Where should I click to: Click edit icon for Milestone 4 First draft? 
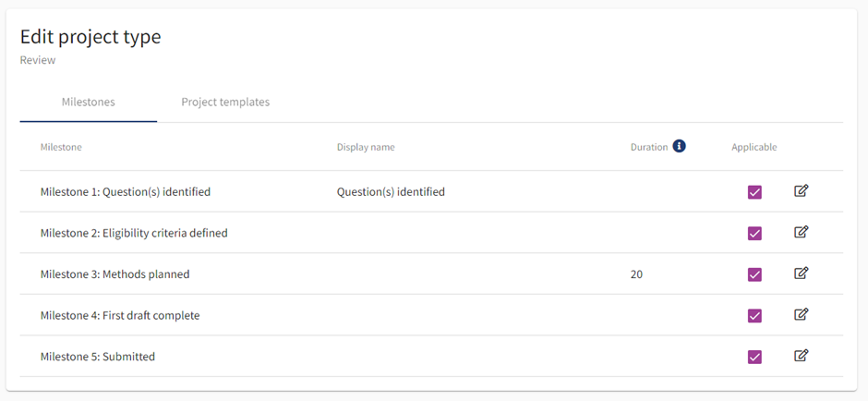point(802,314)
